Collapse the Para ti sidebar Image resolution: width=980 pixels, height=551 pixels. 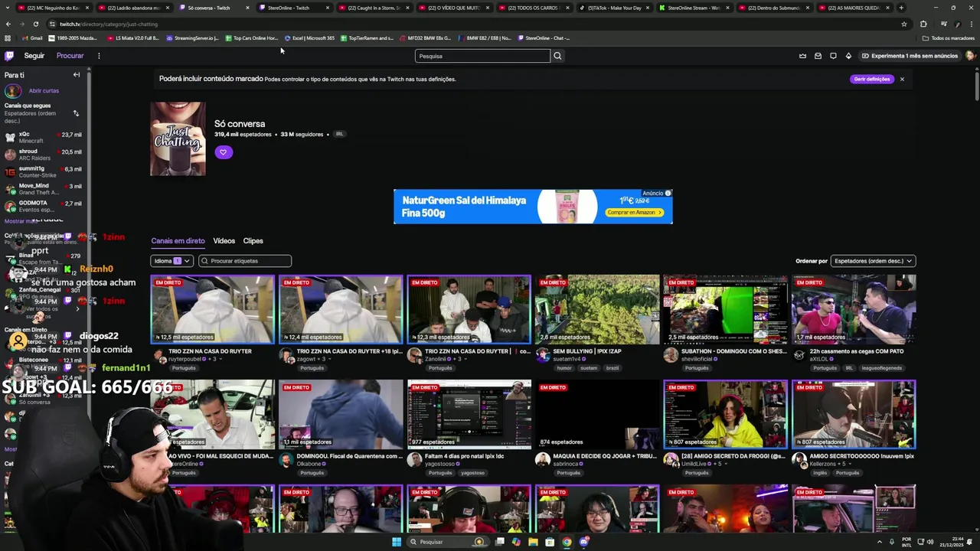[77, 75]
